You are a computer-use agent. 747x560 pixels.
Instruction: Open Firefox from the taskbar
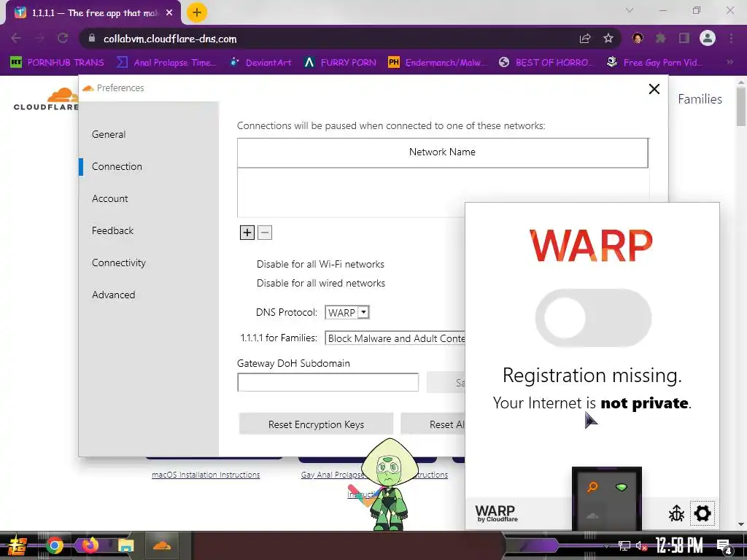(90, 545)
